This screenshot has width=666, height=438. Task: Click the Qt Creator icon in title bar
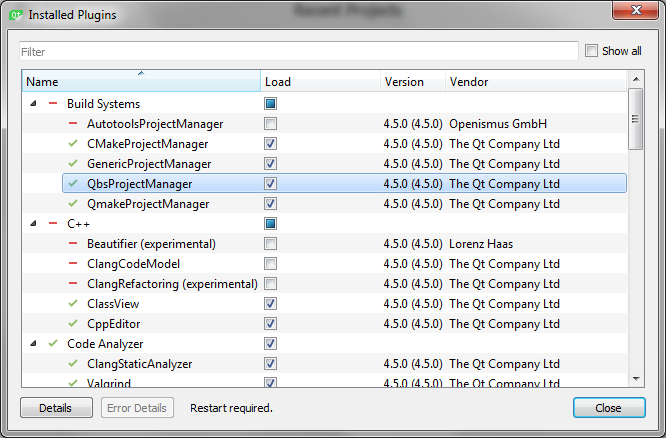click(15, 15)
